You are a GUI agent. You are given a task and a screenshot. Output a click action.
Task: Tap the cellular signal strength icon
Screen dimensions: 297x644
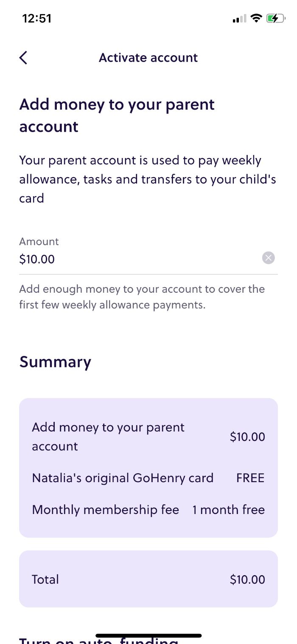click(238, 18)
